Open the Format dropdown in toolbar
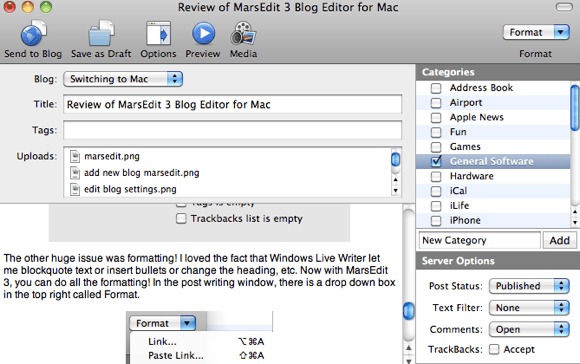Screen dimensions: 580x364 tap(536, 32)
